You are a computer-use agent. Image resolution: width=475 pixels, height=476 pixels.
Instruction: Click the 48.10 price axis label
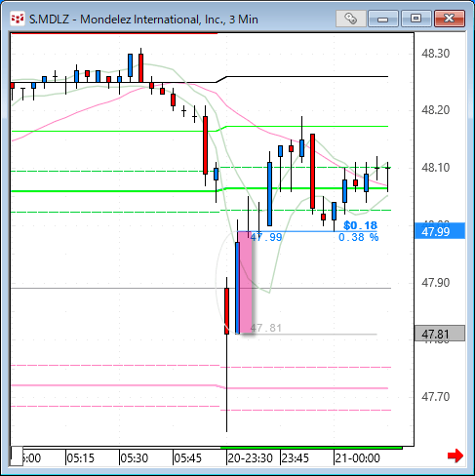point(435,168)
